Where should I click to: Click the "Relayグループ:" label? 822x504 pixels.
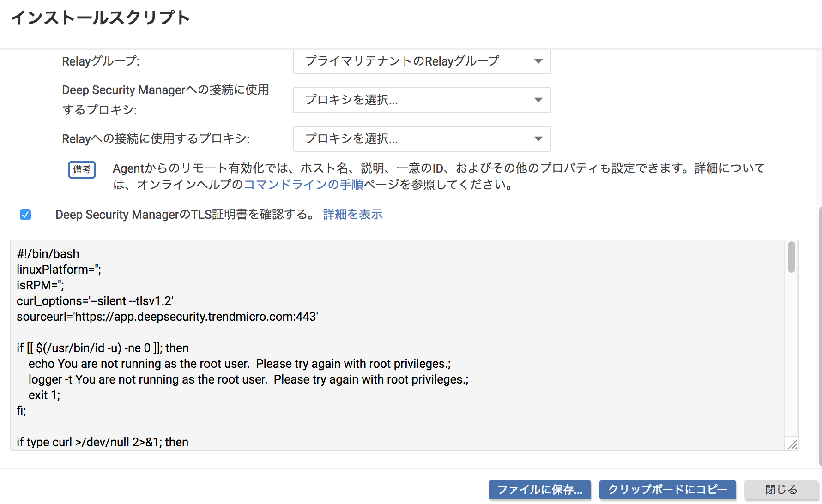[101, 61]
